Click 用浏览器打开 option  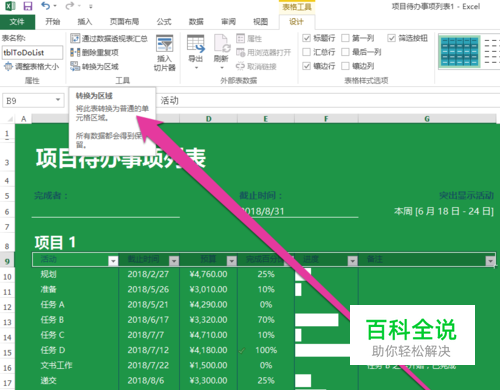coord(263,52)
